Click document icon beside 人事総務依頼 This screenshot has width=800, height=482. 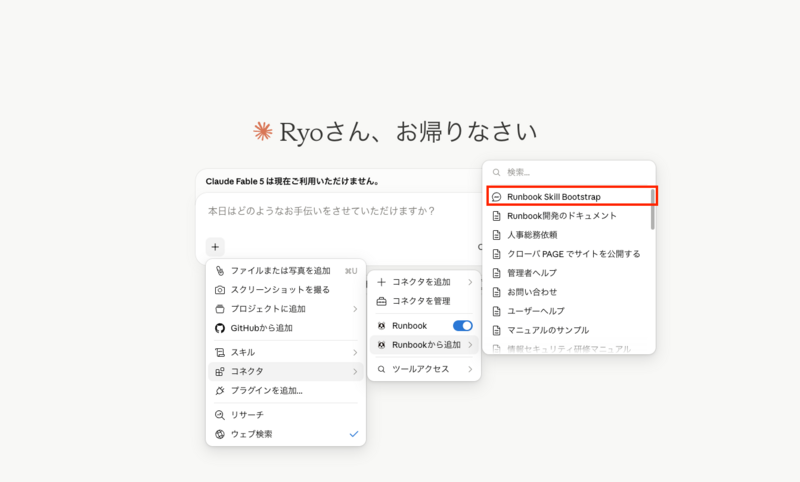pos(496,235)
